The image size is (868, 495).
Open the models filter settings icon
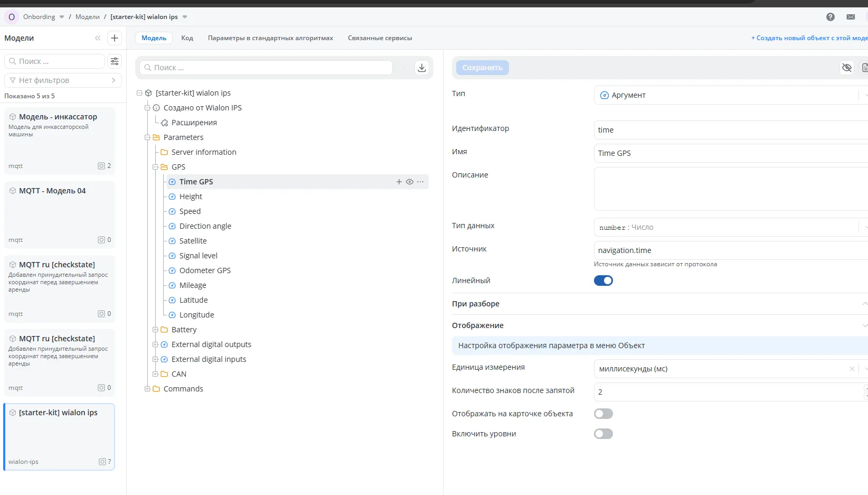[115, 61]
